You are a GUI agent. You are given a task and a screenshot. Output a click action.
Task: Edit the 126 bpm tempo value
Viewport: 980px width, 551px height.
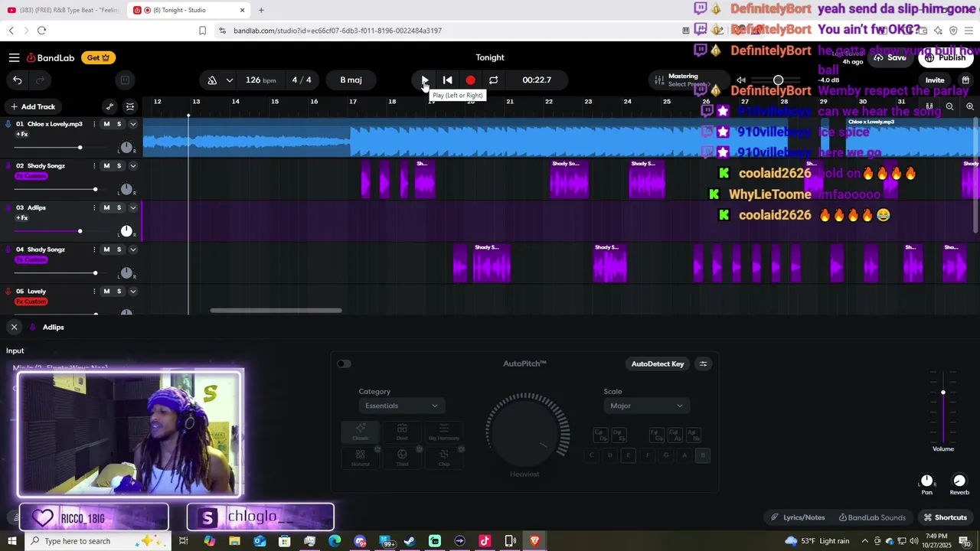click(261, 80)
